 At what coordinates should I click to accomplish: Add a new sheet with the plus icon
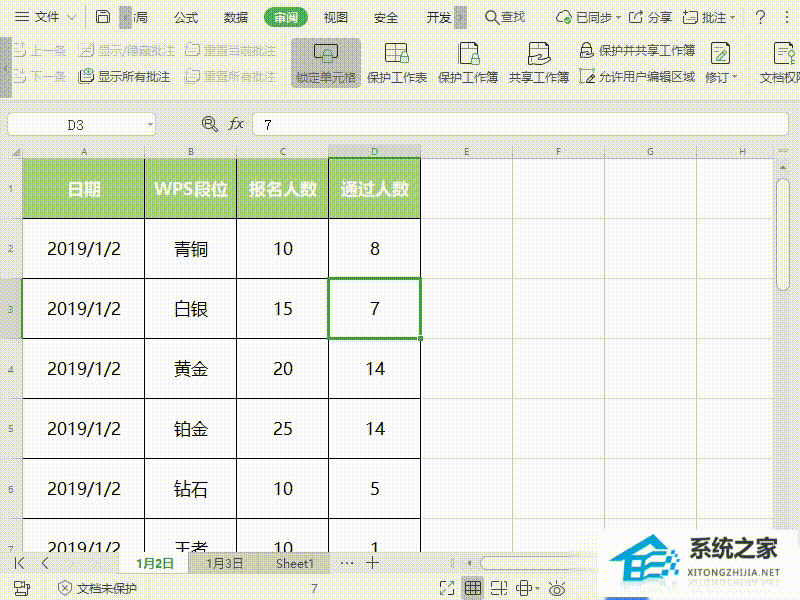point(372,563)
